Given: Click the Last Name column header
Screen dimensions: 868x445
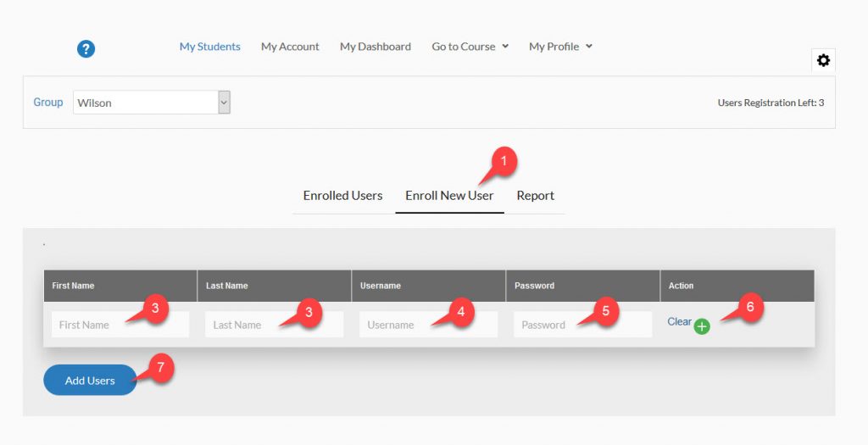Looking at the screenshot, I should coord(274,286).
